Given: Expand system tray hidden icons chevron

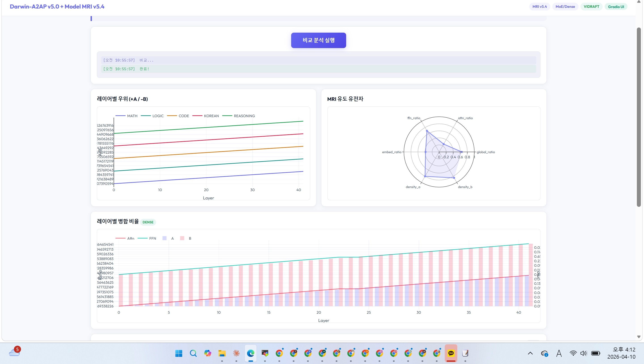Looking at the screenshot, I should click(x=530, y=353).
